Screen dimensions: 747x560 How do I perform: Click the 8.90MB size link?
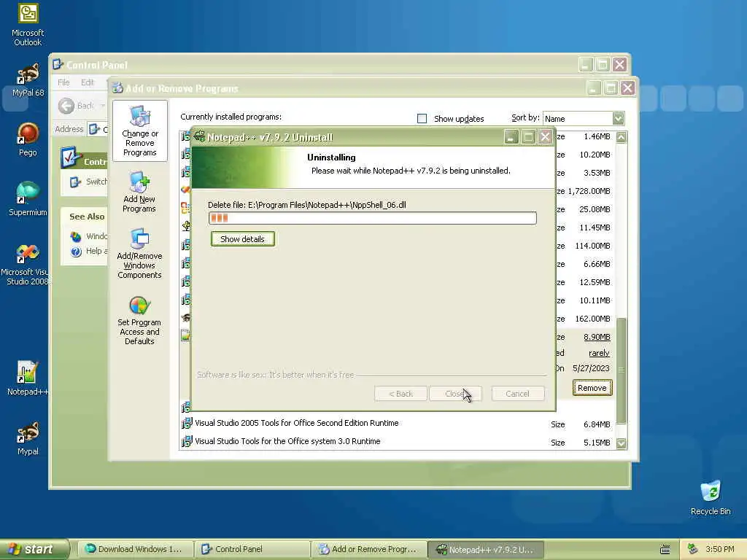(597, 337)
